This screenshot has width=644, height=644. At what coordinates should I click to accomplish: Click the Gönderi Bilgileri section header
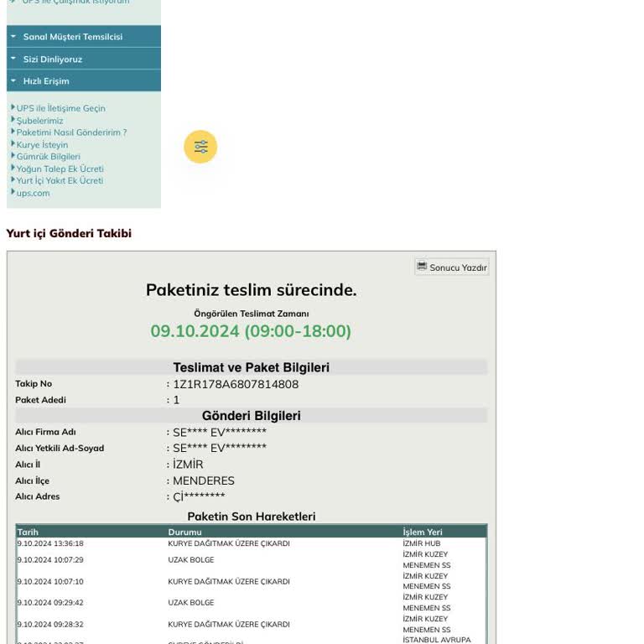coord(252,416)
